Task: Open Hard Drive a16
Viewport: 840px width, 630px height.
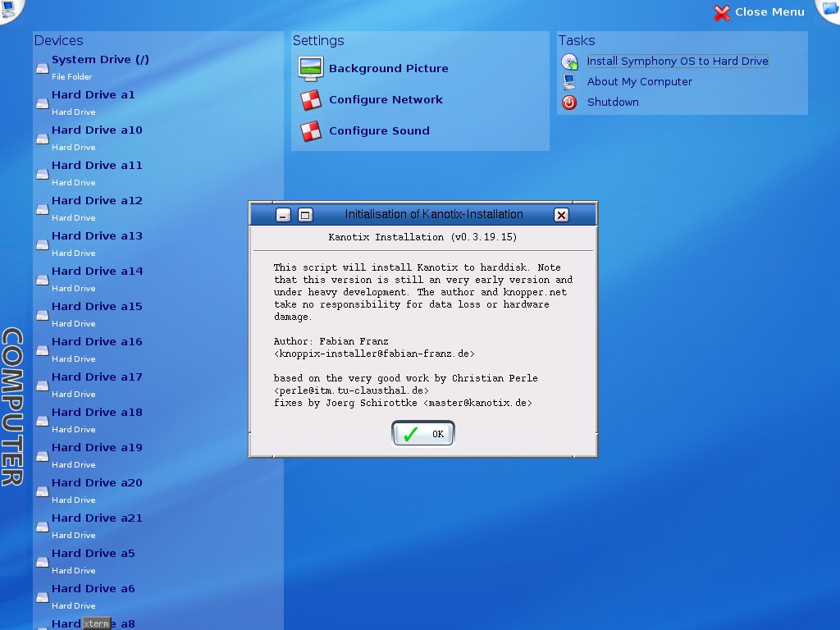Action: pyautogui.click(x=97, y=342)
